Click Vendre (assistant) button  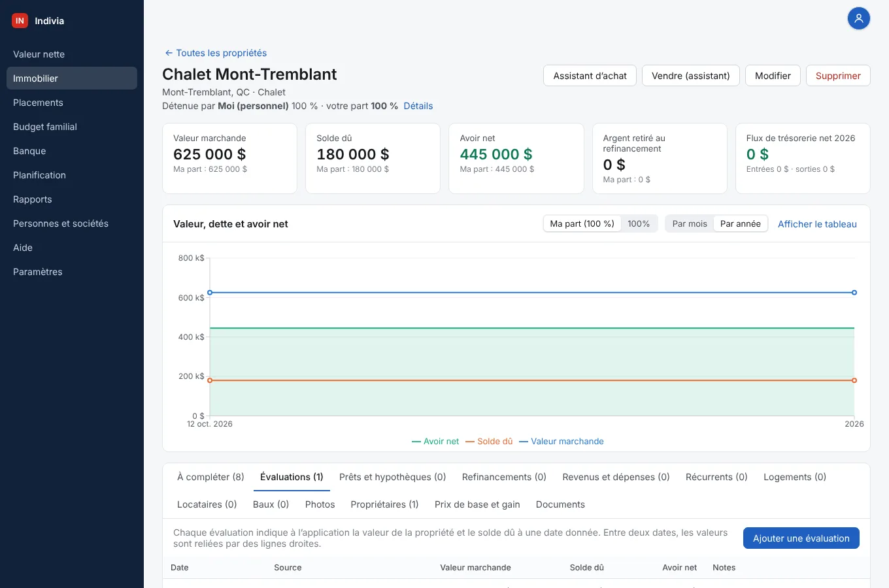pyautogui.click(x=690, y=76)
